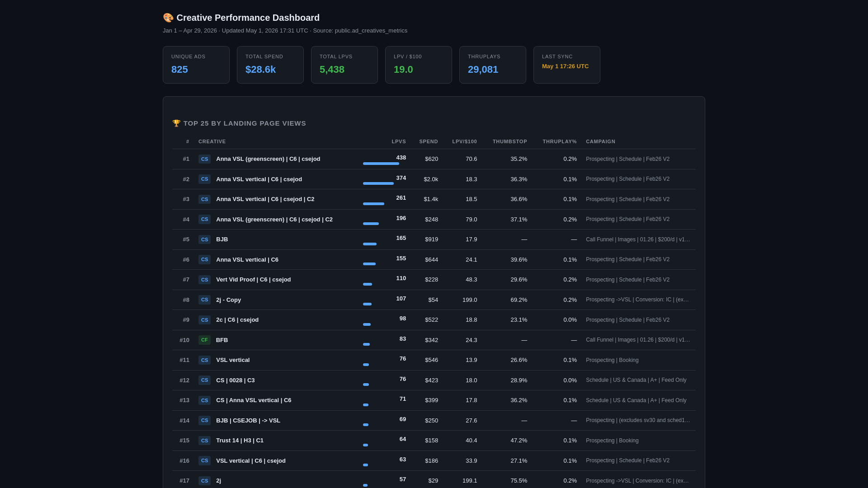Click creative name 2j in row #17
The image size is (868, 488).
218,481
